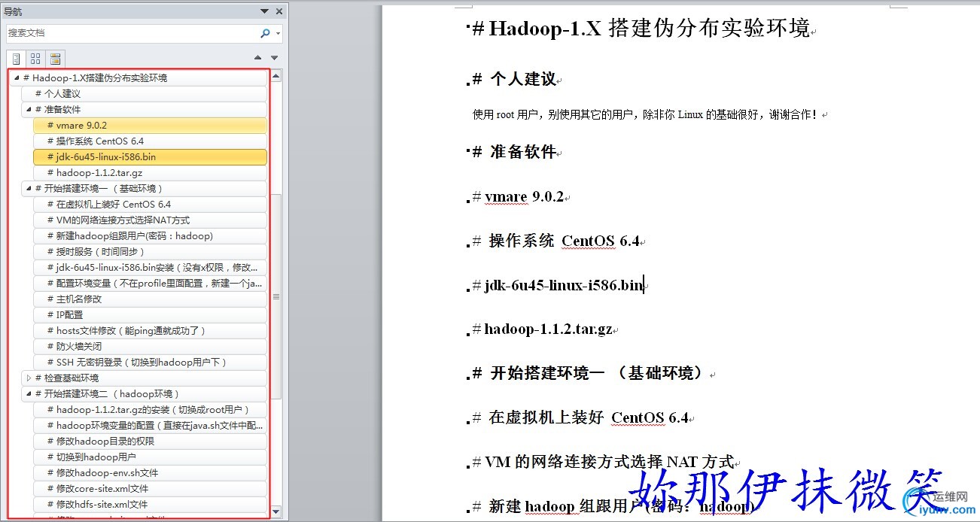Open the 导航 pane options dropdown arrow

pyautogui.click(x=264, y=11)
